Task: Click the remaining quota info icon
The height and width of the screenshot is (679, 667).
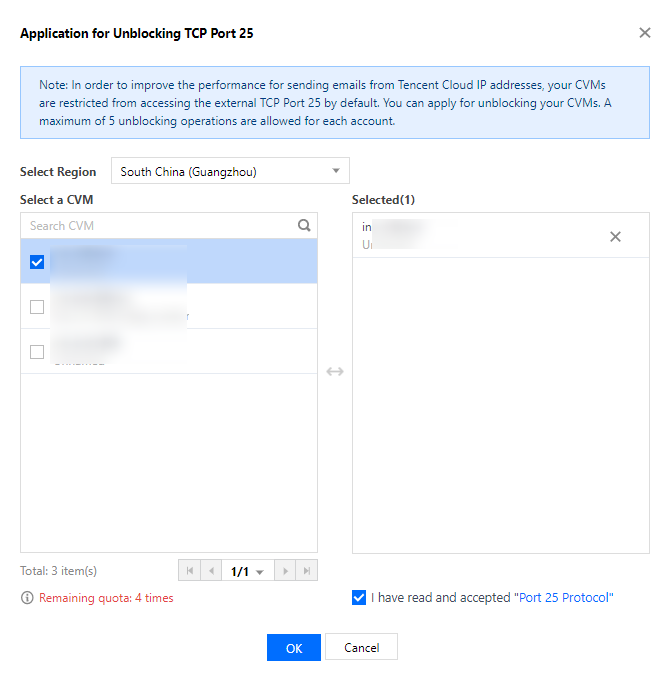Action: [27, 598]
